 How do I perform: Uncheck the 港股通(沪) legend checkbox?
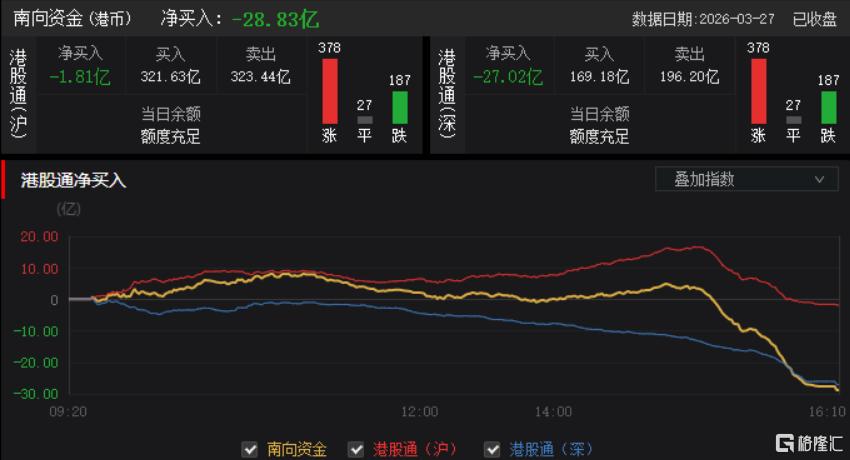[x=356, y=449]
